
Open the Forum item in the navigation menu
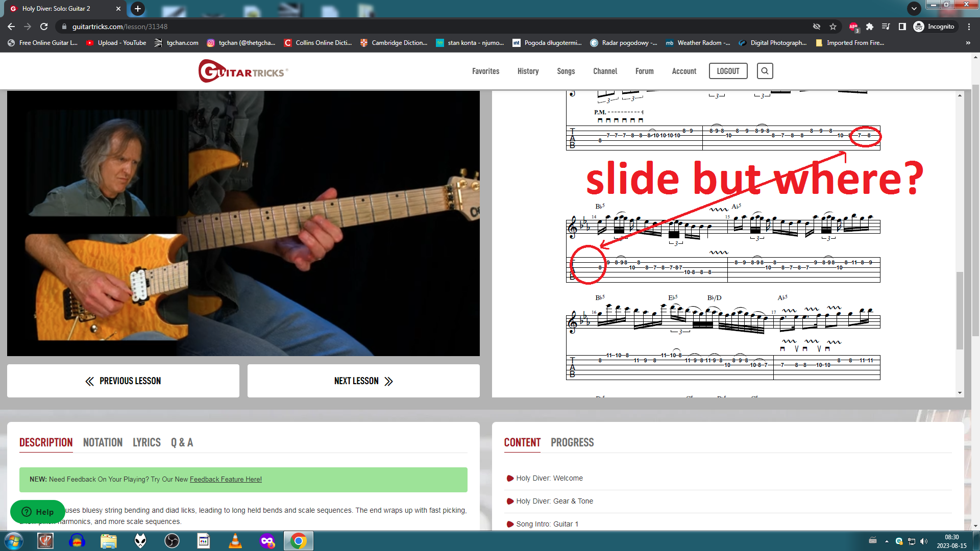[644, 71]
